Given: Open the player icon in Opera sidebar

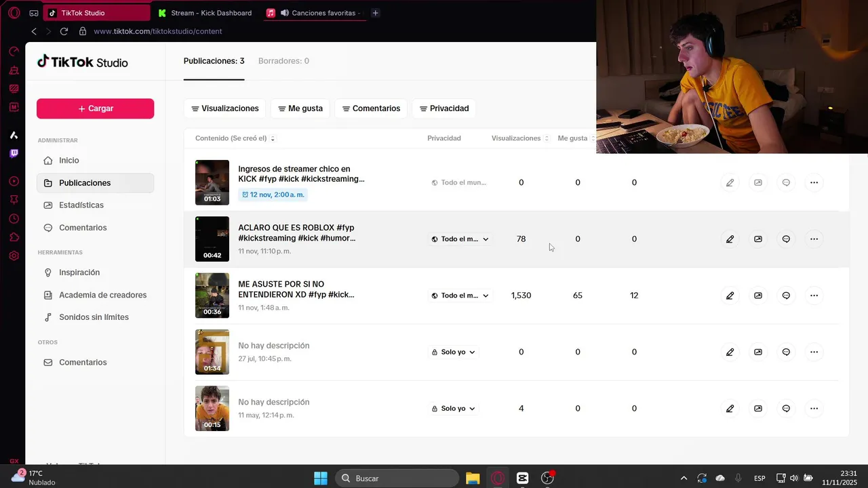Looking at the screenshot, I should [14, 181].
